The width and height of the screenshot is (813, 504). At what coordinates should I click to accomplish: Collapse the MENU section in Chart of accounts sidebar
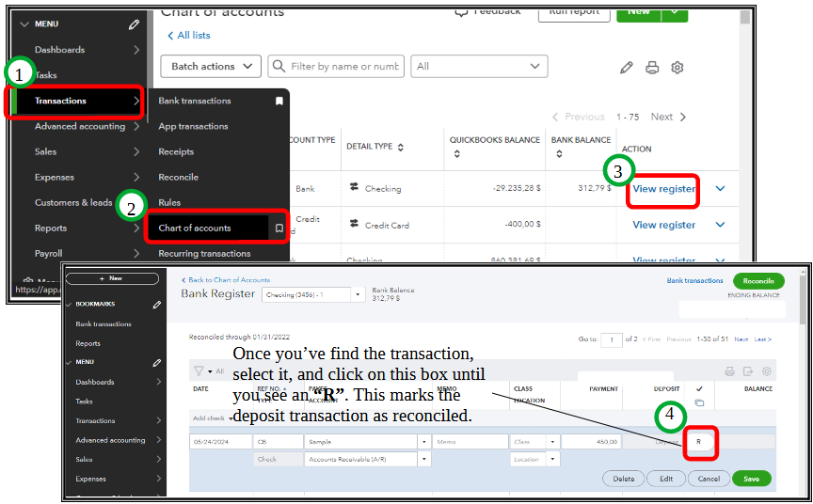(x=24, y=24)
